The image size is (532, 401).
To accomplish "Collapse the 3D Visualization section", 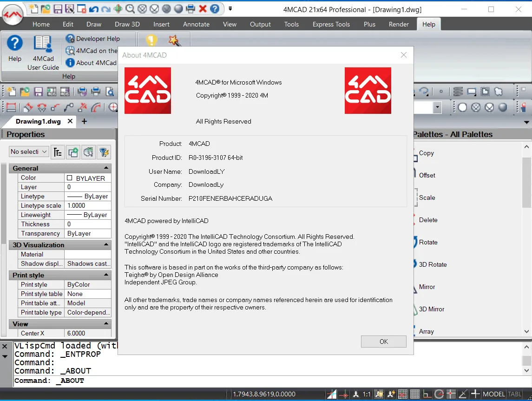I will click(x=106, y=244).
